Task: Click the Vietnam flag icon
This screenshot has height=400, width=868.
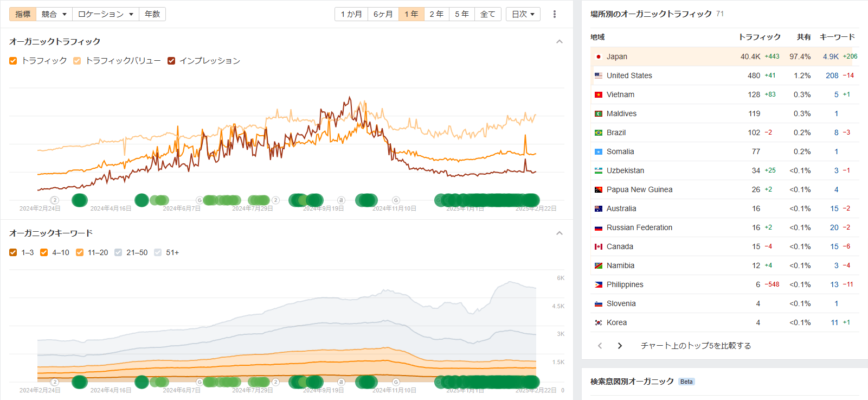Action: pos(599,94)
